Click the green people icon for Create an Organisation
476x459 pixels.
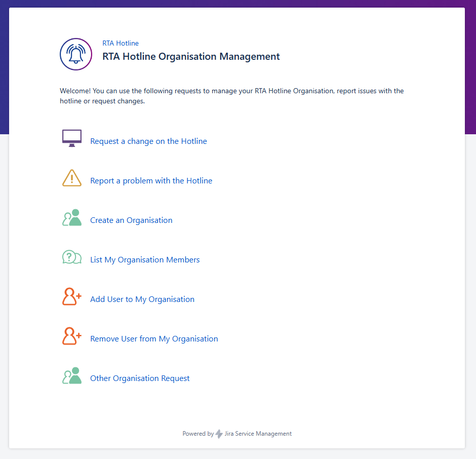tap(72, 217)
